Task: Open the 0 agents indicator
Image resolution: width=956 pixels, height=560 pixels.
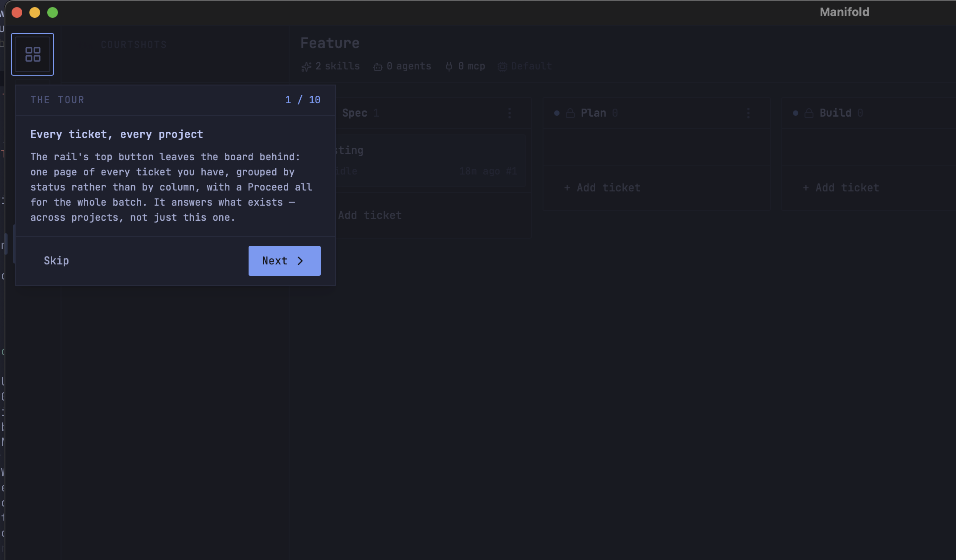Action: [x=402, y=66]
